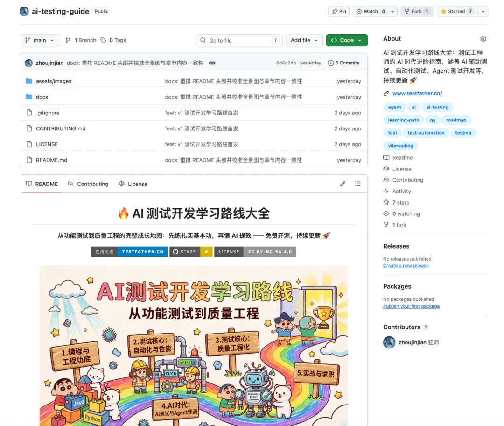This screenshot has height=426, width=504.
Task: Click the 1 Branch link
Action: (81, 40)
